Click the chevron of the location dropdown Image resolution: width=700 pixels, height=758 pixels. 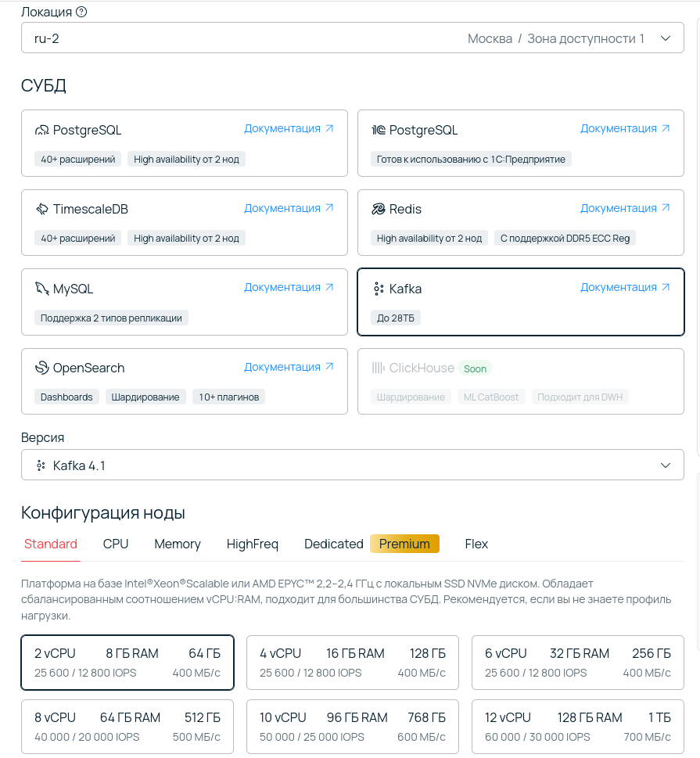[x=666, y=38]
